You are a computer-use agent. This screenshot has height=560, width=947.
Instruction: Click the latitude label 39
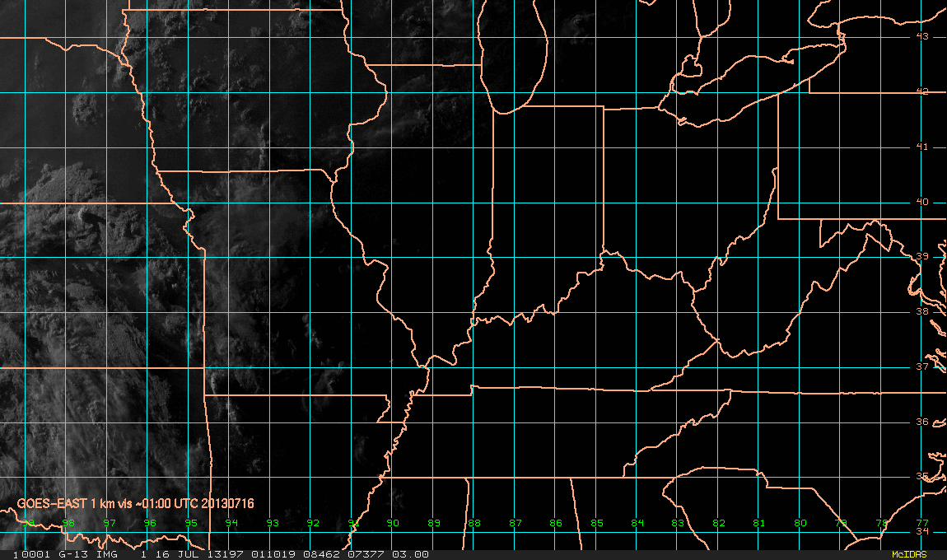[922, 256]
